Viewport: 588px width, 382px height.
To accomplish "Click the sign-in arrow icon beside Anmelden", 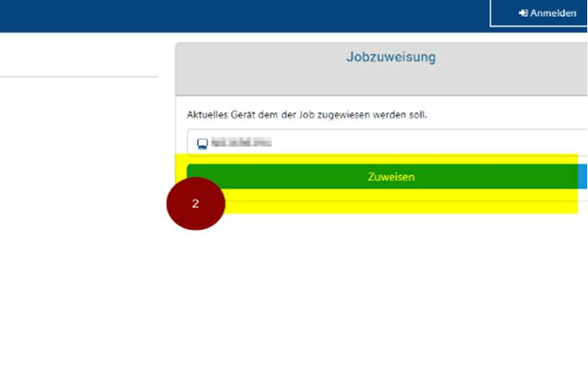I will [x=523, y=13].
